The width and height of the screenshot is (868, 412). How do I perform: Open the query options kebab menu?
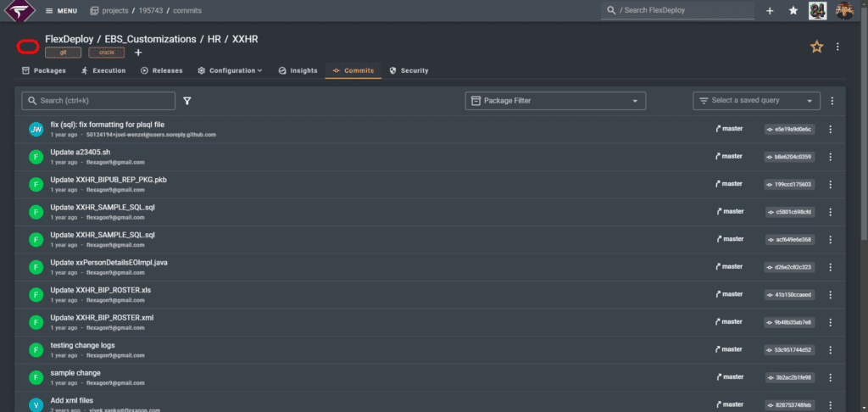pyautogui.click(x=832, y=101)
